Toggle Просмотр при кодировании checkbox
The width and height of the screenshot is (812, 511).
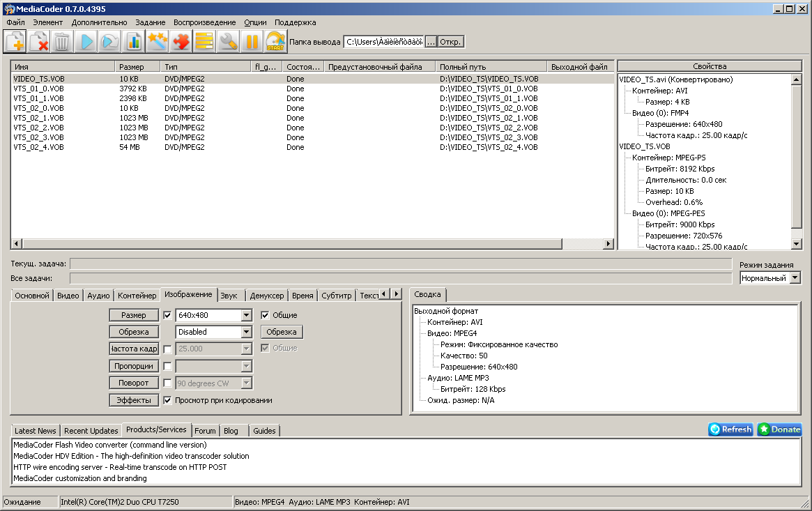point(167,400)
